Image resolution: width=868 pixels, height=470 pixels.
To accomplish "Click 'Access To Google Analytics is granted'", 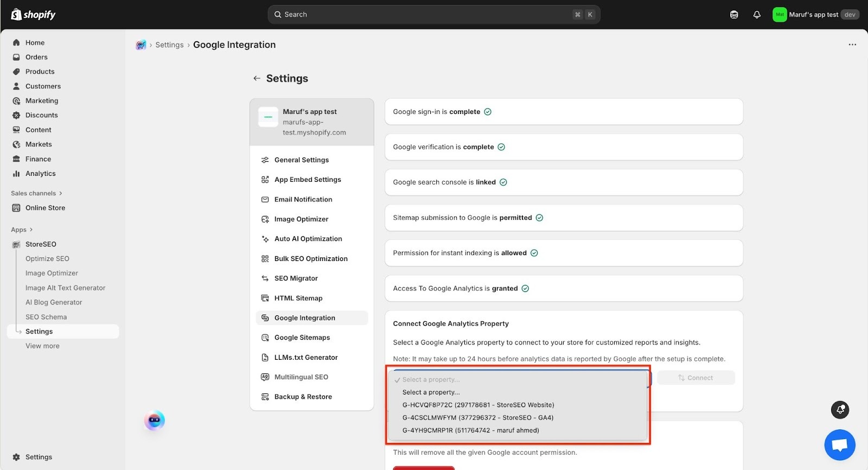I will point(564,288).
